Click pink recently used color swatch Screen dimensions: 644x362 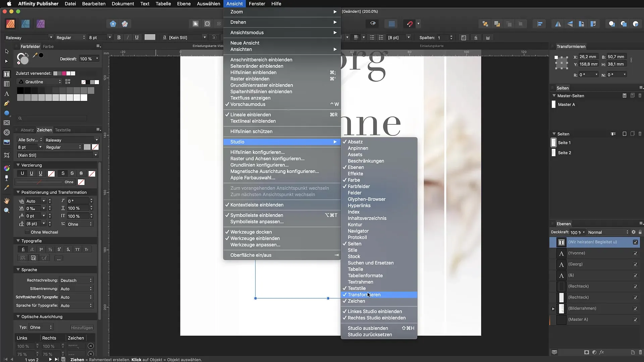[64, 73]
